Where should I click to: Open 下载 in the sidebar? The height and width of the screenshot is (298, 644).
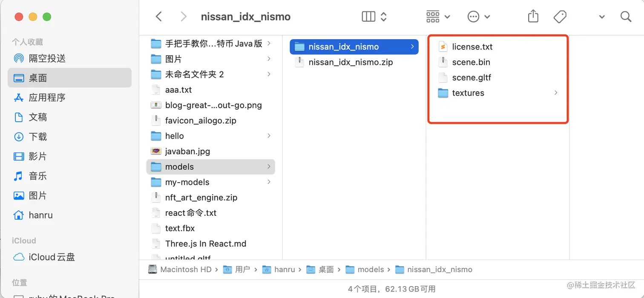pos(69,137)
